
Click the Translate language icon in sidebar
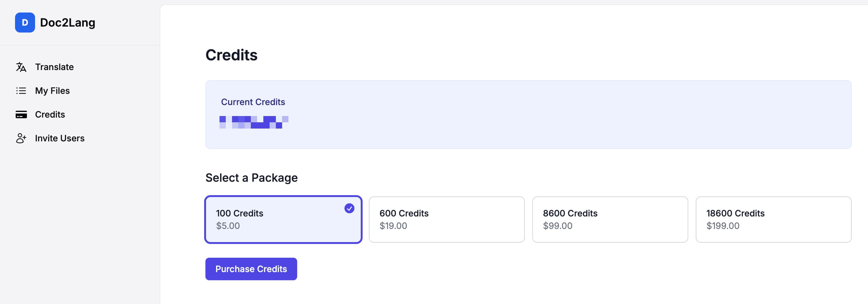coord(21,67)
